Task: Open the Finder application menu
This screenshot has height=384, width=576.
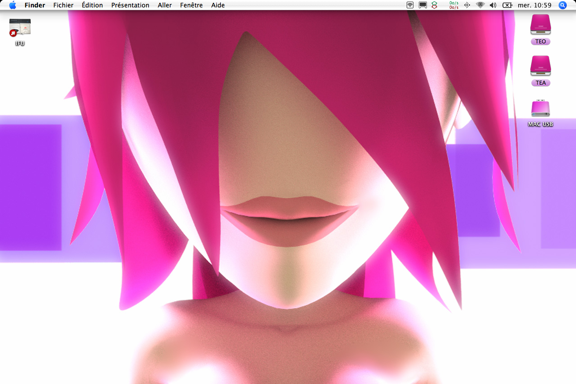Action: 35,5
